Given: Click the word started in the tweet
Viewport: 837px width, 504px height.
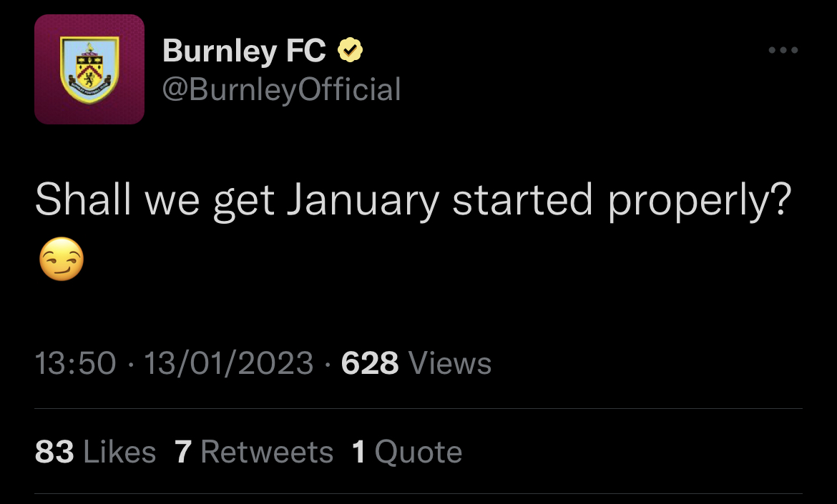Looking at the screenshot, I should click(523, 199).
